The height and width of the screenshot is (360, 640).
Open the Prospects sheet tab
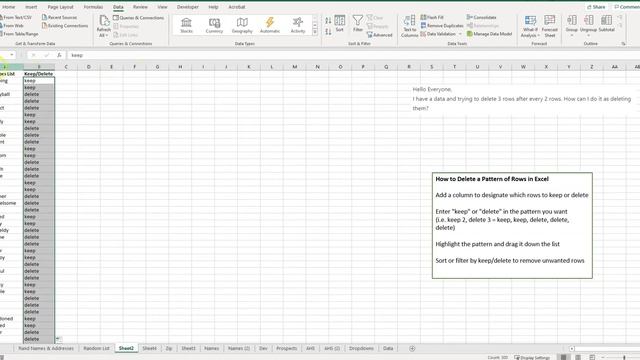286,349
